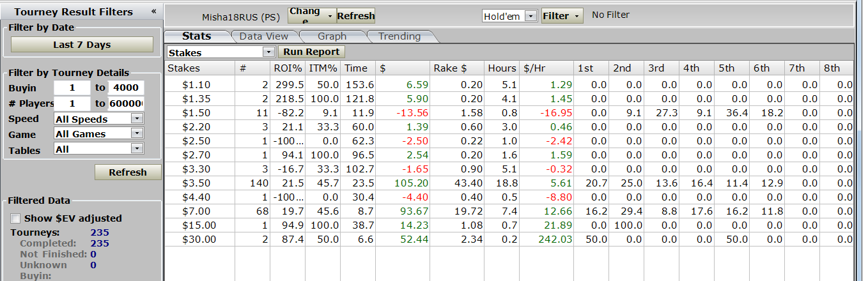
Task: Click the Filter dropdown button
Action: pyautogui.click(x=562, y=16)
